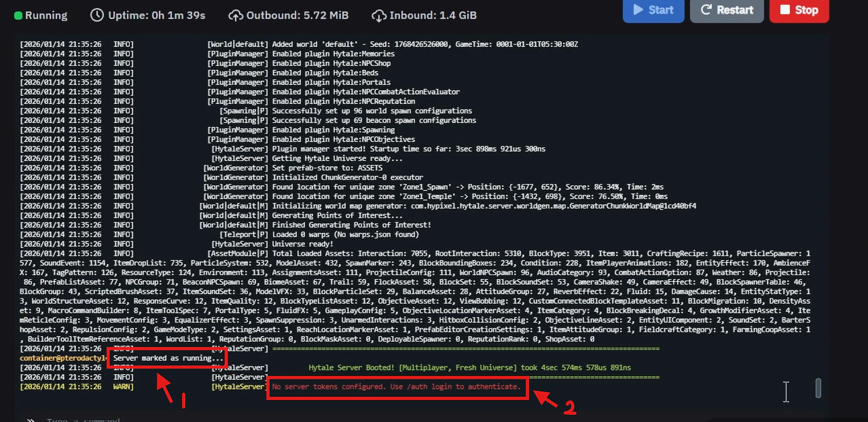Select "Getting Hytale Universe ready..." message
The width and height of the screenshot is (868, 422).
[338, 159]
